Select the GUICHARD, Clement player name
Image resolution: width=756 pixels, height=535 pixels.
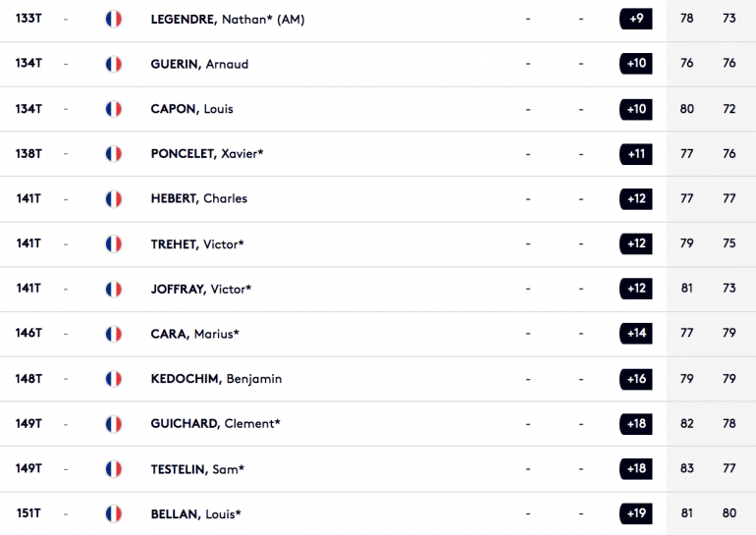(216, 424)
